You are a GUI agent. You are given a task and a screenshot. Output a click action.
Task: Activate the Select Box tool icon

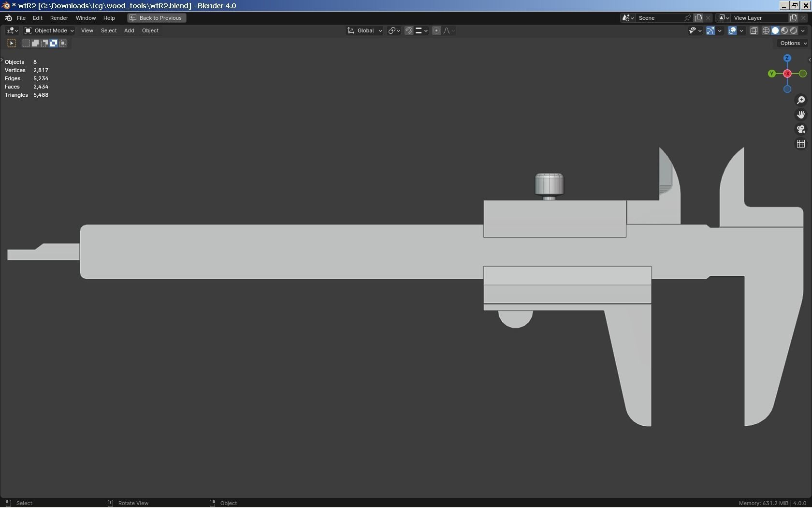[x=12, y=43]
